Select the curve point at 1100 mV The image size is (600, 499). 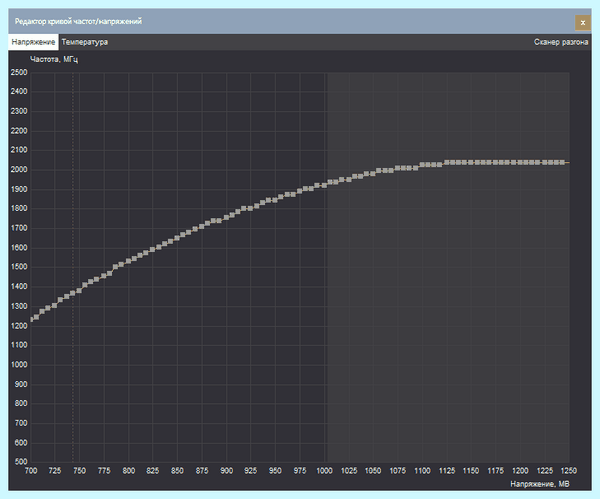tap(422, 165)
